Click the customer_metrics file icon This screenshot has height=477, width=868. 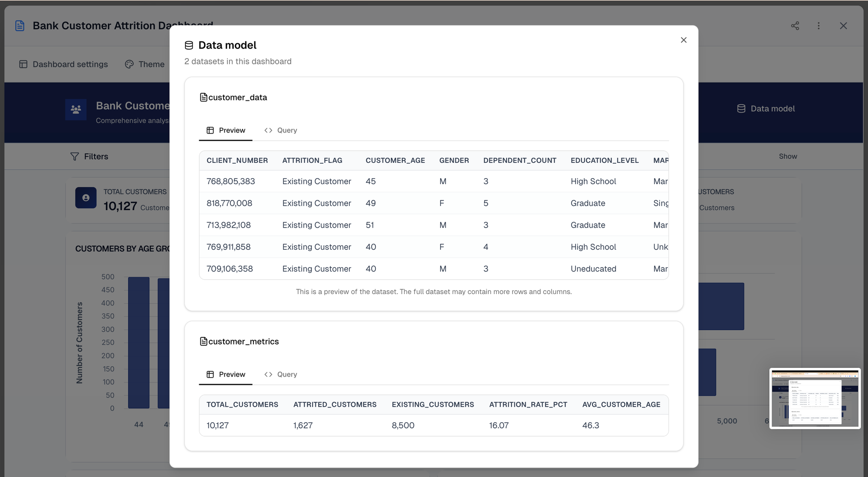(203, 341)
